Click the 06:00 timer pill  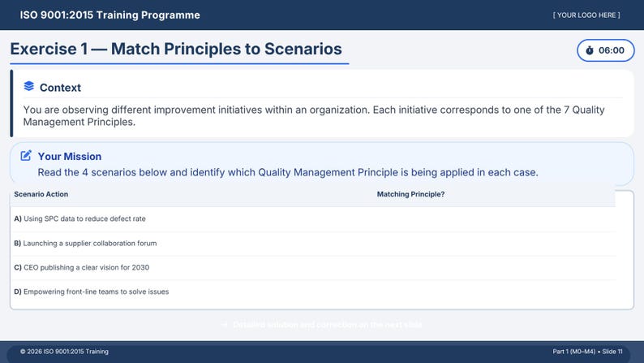(605, 50)
